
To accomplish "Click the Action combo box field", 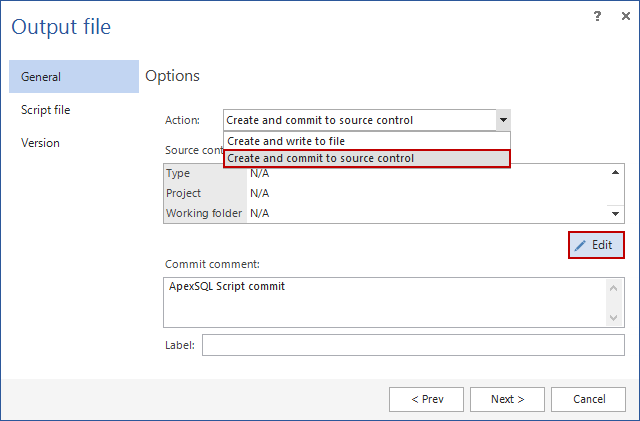I will coord(359,120).
